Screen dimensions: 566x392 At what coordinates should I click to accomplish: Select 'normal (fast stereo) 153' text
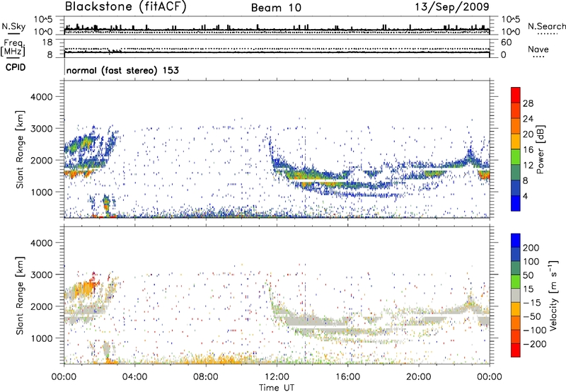(x=122, y=70)
